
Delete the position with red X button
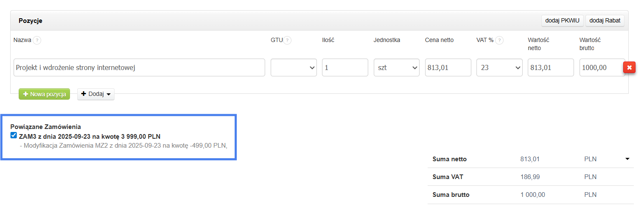629,67
